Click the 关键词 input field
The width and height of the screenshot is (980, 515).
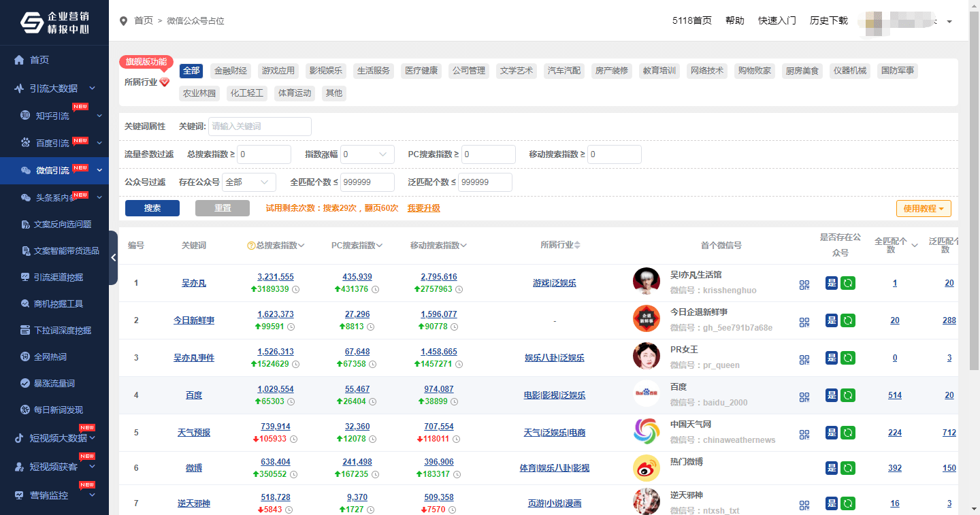pos(259,127)
